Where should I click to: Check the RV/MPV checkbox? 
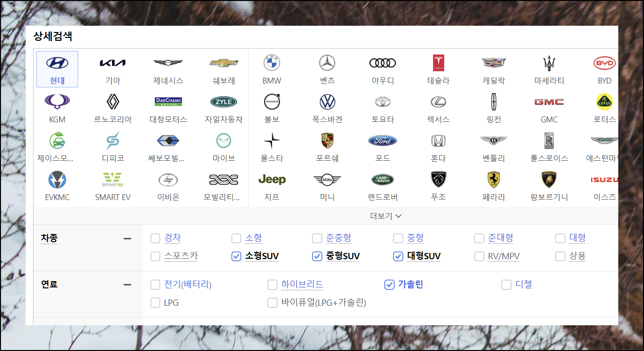point(479,256)
